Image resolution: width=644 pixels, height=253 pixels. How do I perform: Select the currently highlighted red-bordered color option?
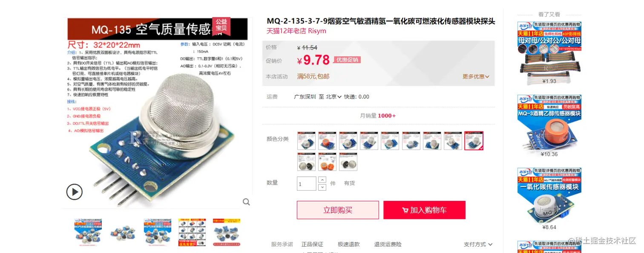(474, 141)
